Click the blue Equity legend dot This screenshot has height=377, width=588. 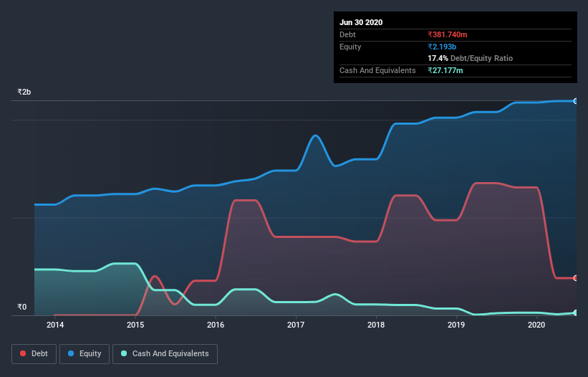tap(71, 353)
